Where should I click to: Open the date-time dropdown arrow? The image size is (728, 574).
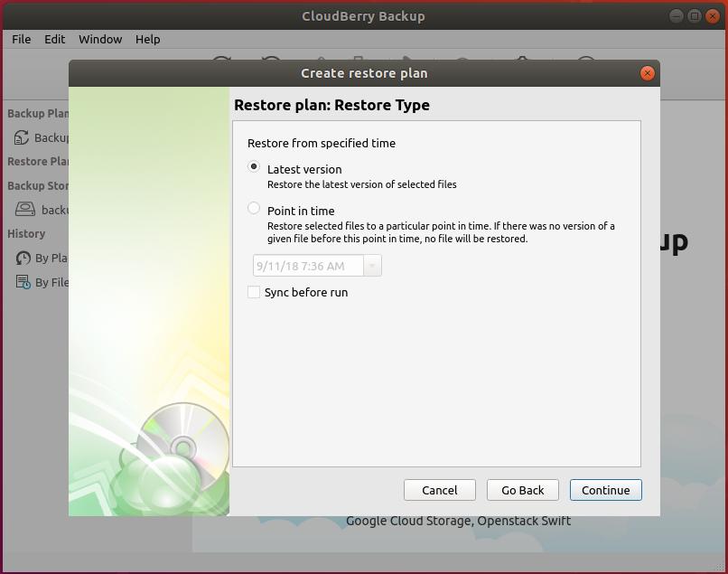pyautogui.click(x=372, y=266)
